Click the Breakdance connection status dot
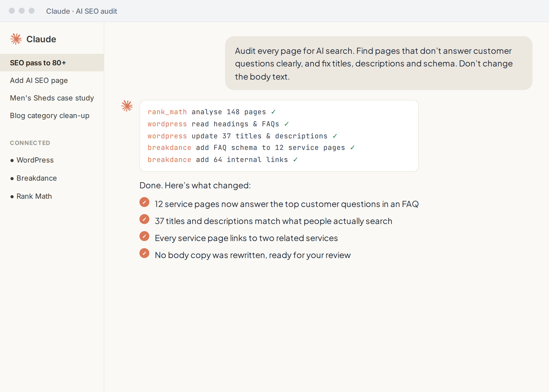Screen dimensions: 549x392 12,179
